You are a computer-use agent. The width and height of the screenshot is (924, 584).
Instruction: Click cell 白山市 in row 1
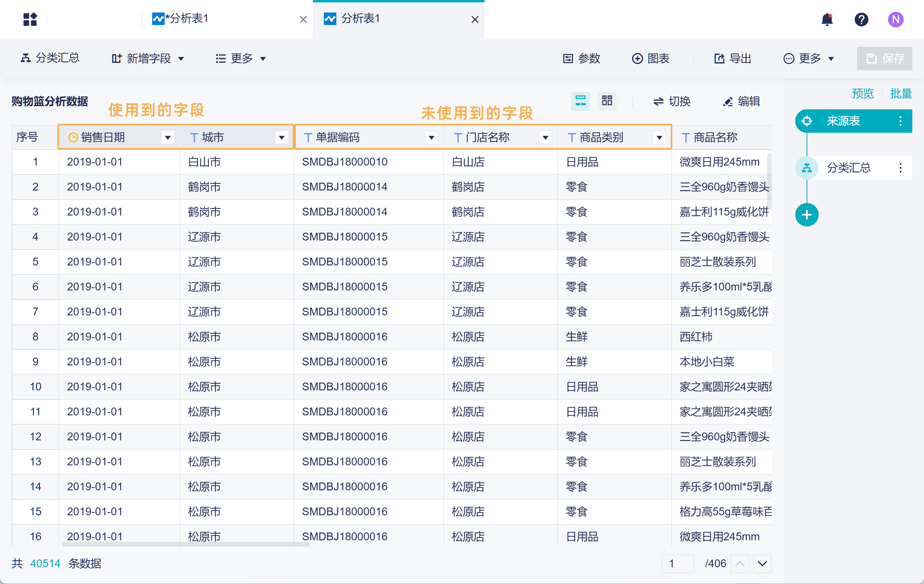coord(236,162)
